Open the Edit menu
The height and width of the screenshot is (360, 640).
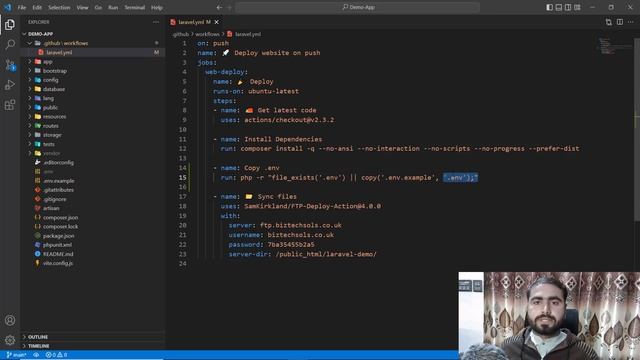click(37, 7)
